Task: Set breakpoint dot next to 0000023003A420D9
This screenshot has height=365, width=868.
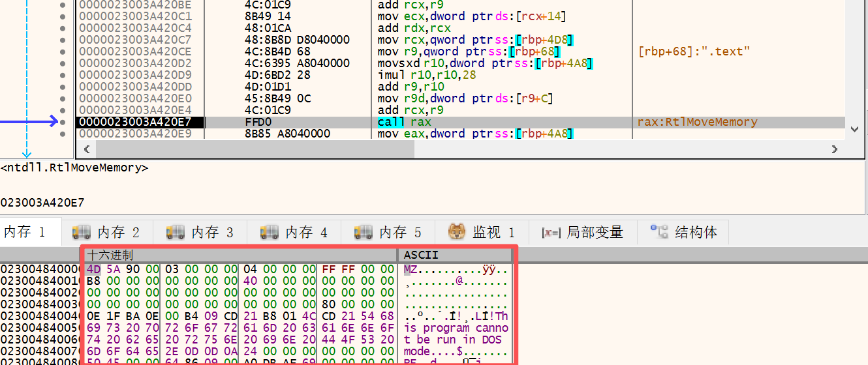Action: tap(63, 75)
